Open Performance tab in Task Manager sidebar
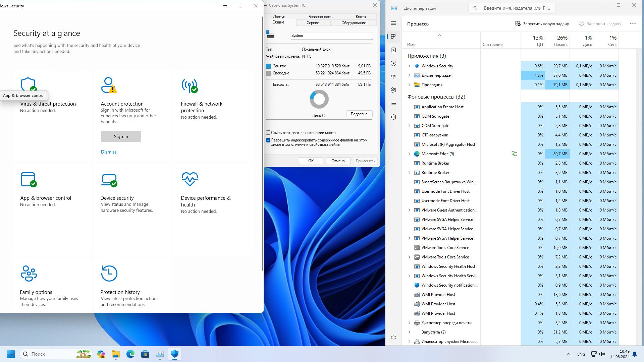This screenshot has width=644, height=362. coord(393,50)
